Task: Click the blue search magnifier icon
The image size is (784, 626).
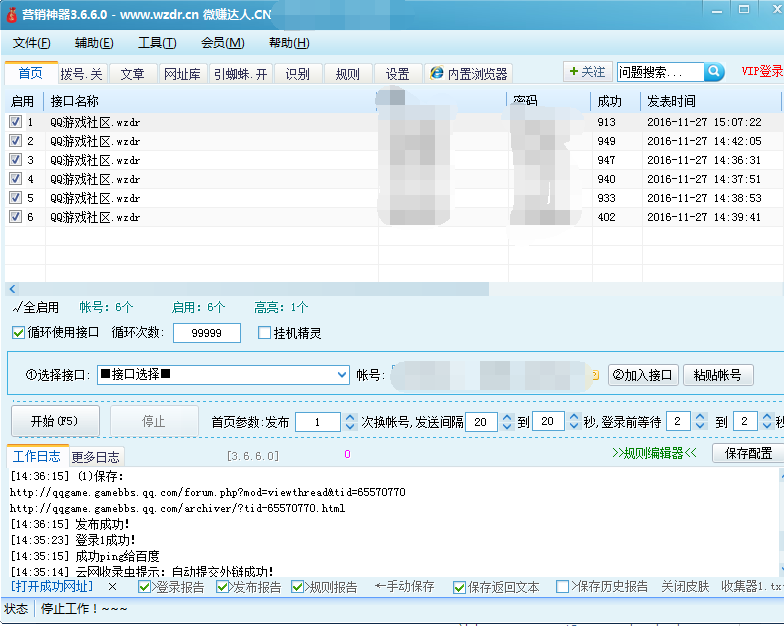Action: (714, 72)
